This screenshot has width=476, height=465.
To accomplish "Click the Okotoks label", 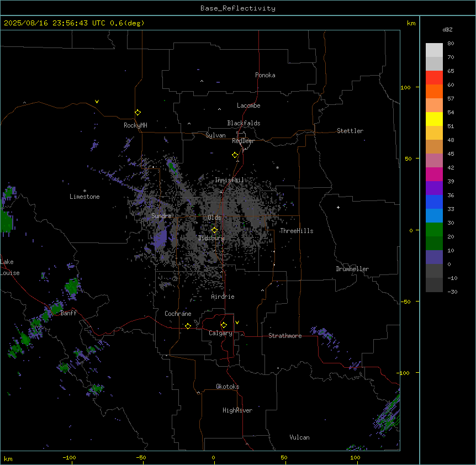I will click(x=228, y=387).
